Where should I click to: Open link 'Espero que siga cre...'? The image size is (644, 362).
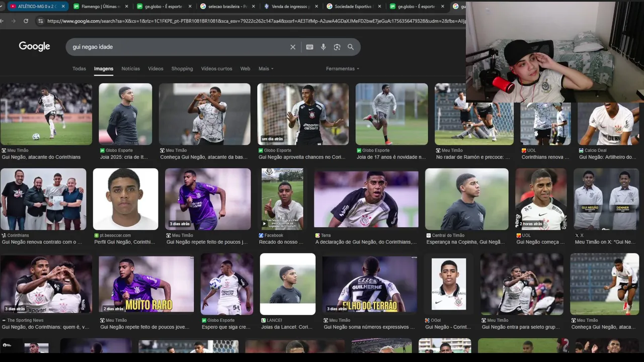point(226,327)
